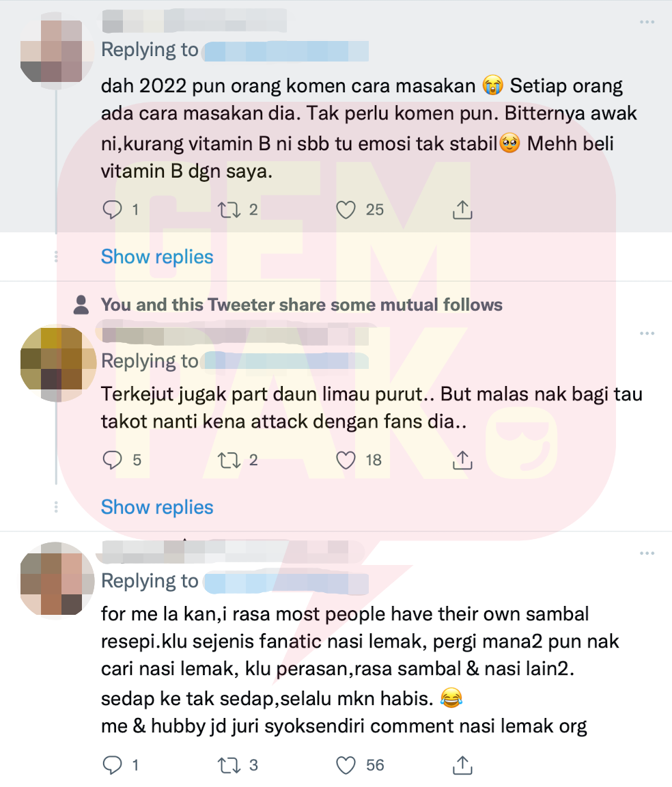The image size is (672, 787).
Task: Show replies under the limau purut tweet
Action: tap(157, 507)
